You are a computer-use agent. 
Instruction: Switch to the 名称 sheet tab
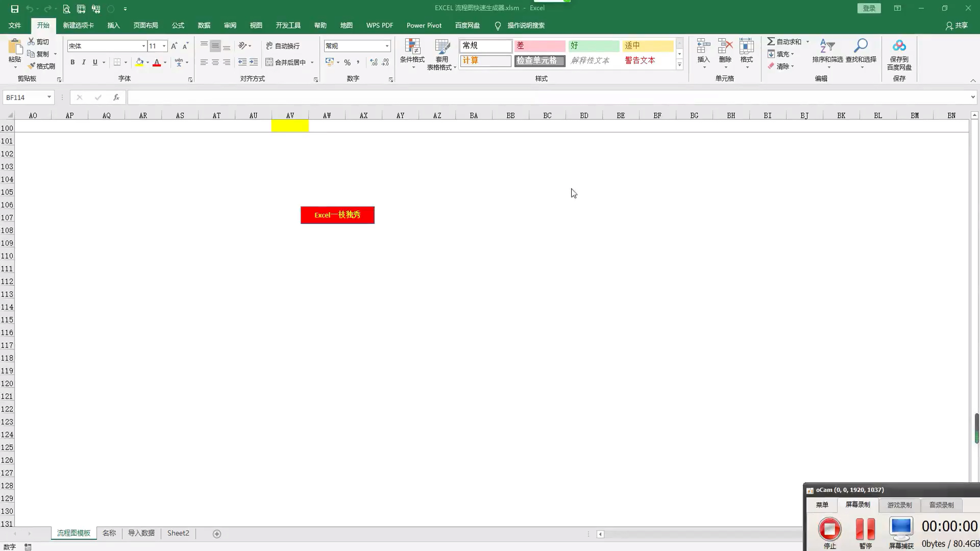(109, 533)
